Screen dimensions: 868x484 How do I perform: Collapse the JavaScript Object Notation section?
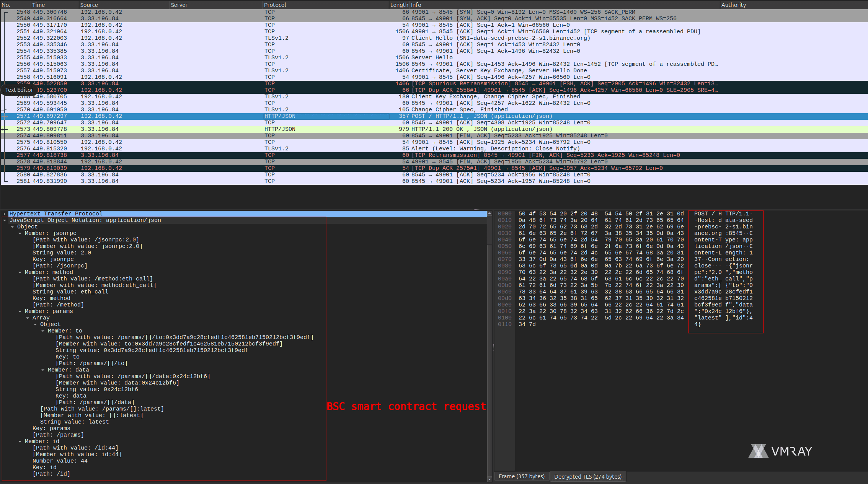(x=5, y=220)
